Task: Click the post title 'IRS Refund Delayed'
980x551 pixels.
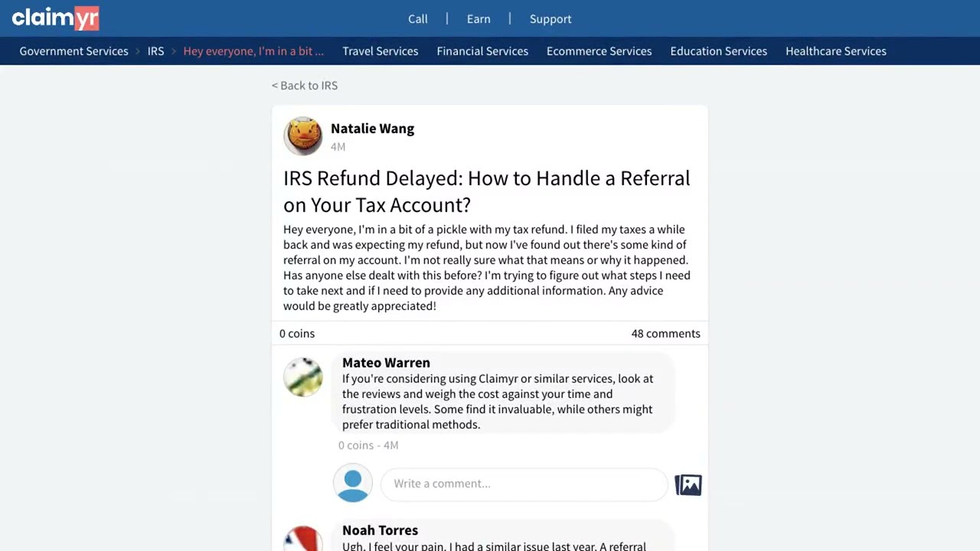Action: tap(486, 191)
